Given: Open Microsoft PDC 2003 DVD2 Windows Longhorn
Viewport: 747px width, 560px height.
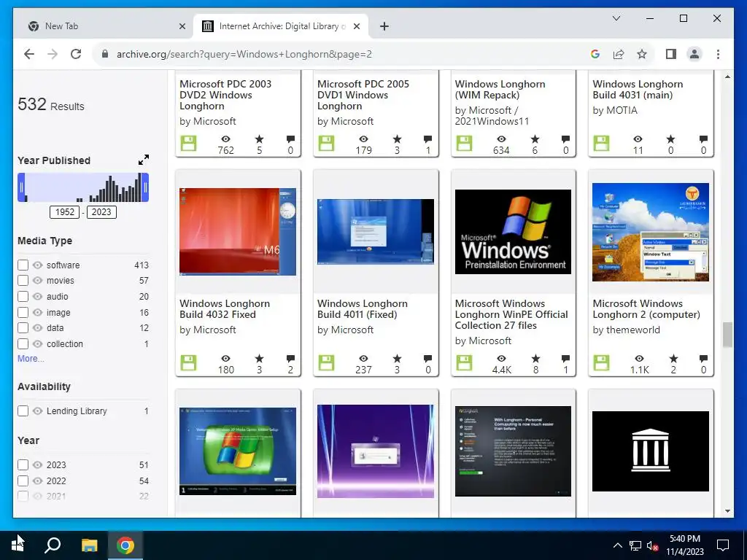Looking at the screenshot, I should coord(225,95).
